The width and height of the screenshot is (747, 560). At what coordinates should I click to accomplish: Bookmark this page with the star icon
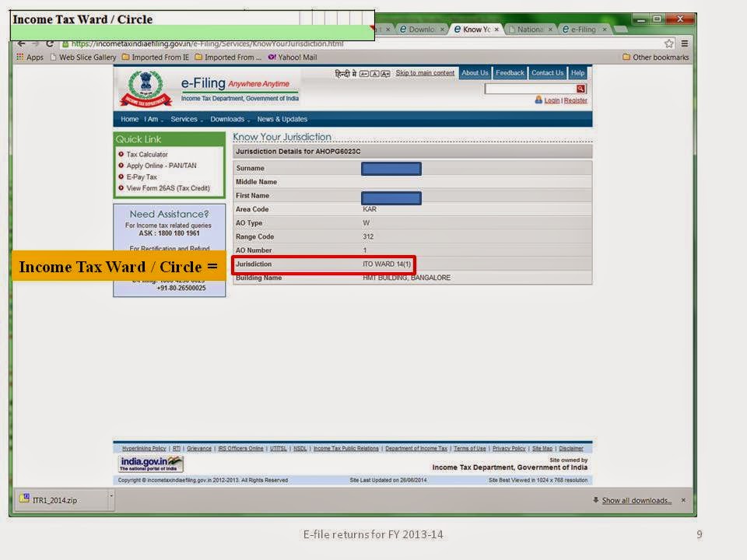669,44
